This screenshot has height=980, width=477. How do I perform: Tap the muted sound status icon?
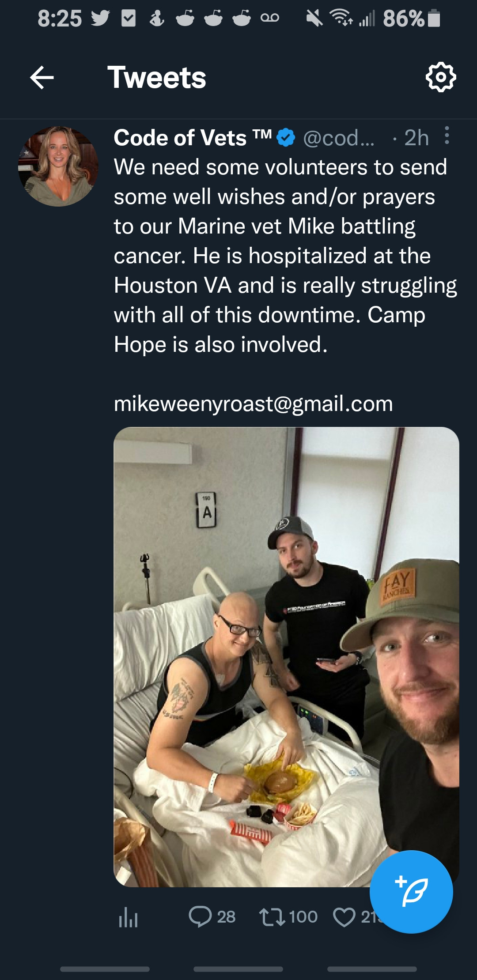coord(314,19)
